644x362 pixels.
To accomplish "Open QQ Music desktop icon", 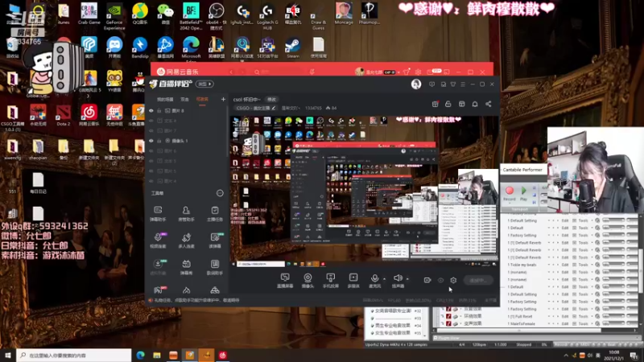I will coord(140,14).
